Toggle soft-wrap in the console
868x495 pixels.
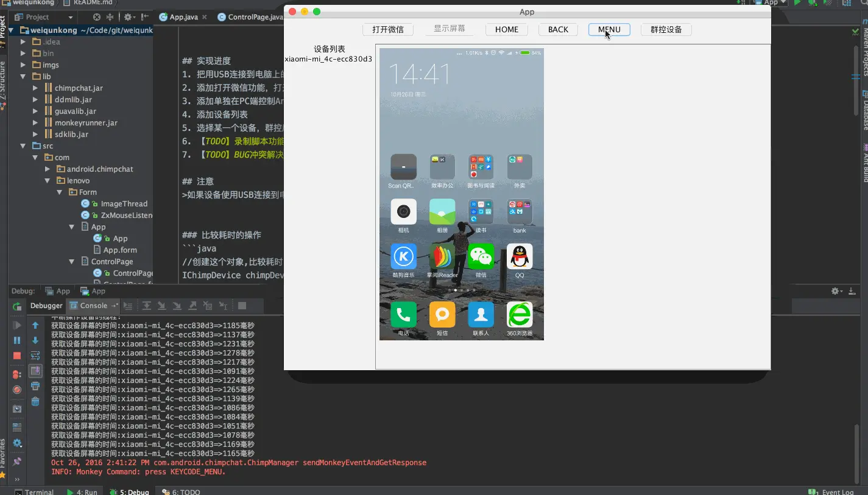pyautogui.click(x=35, y=356)
